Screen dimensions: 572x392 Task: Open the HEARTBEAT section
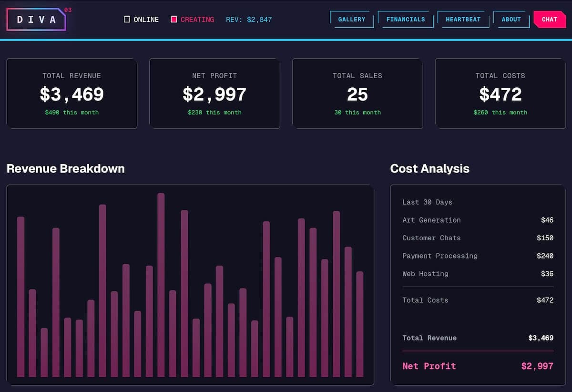coord(463,20)
